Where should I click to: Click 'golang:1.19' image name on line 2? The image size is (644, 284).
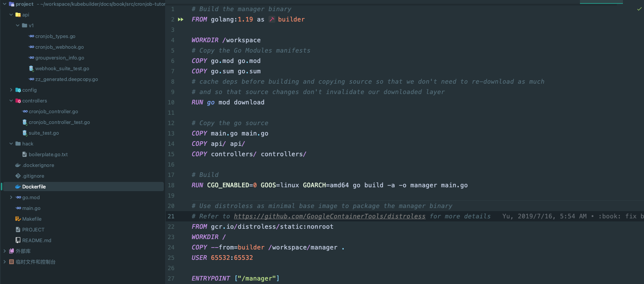(232, 19)
